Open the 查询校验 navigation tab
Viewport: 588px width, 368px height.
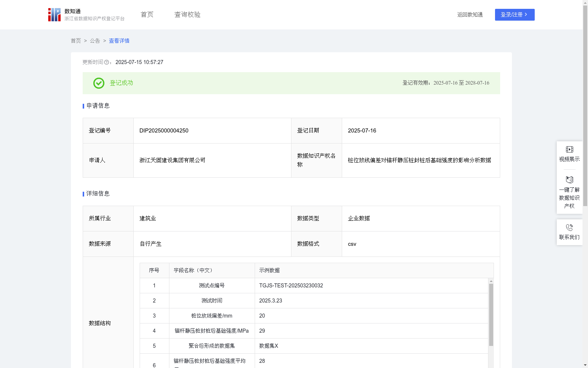pyautogui.click(x=187, y=15)
